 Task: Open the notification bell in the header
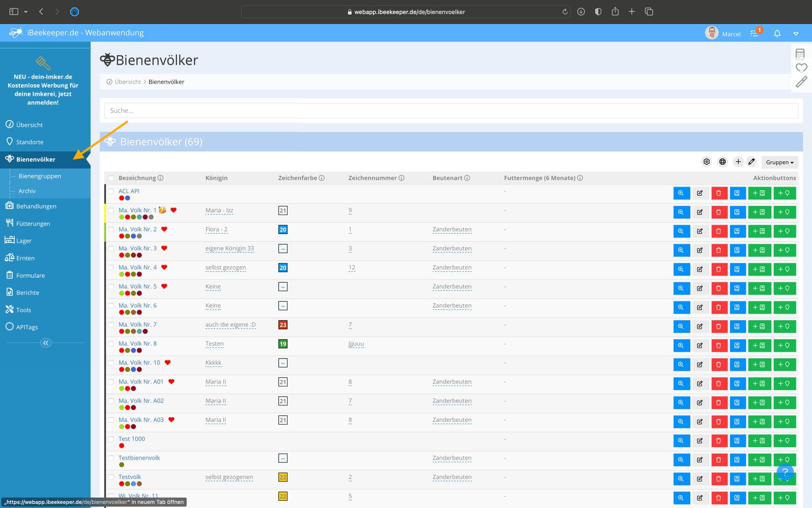pyautogui.click(x=777, y=33)
